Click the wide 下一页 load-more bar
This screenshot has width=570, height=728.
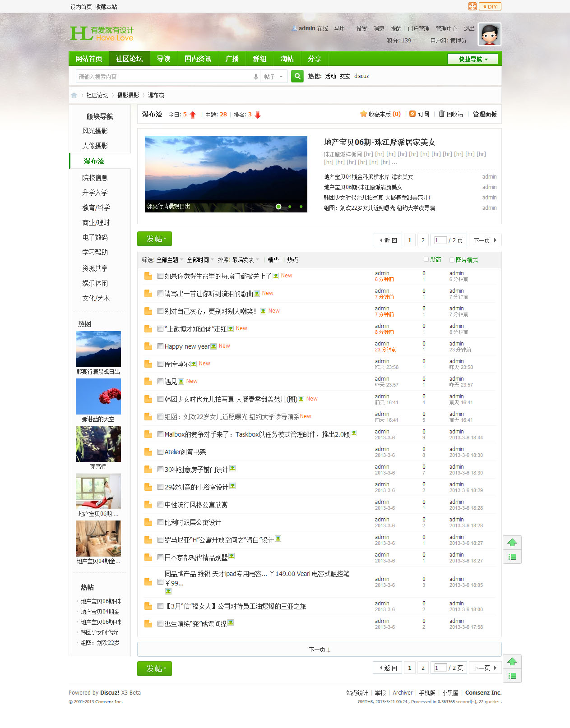coord(320,650)
